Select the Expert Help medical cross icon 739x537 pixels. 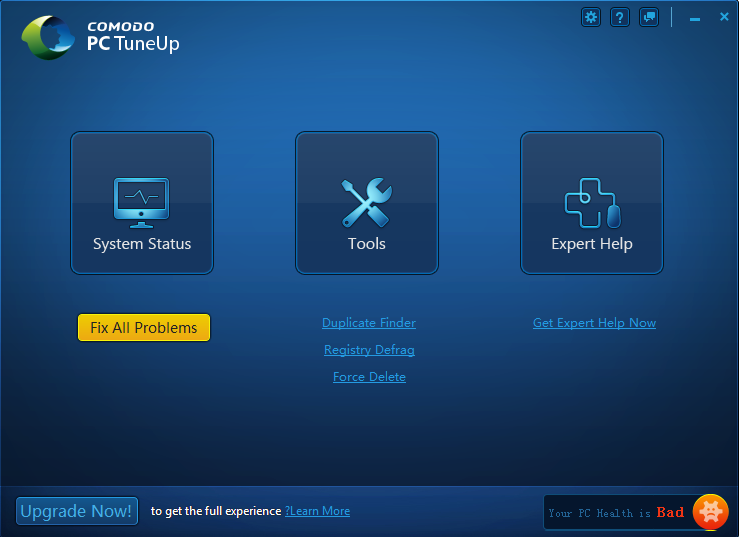(x=592, y=203)
